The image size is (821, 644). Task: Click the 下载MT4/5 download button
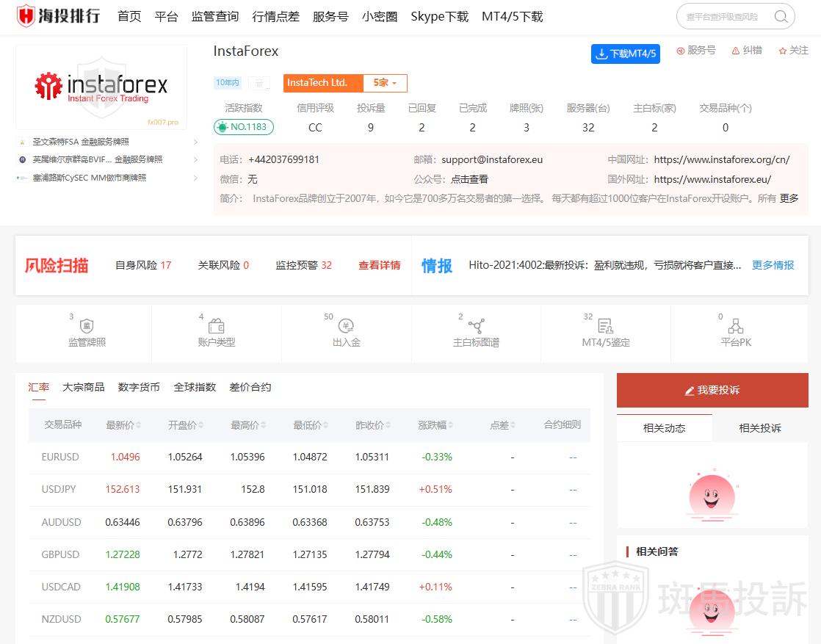[x=625, y=54]
